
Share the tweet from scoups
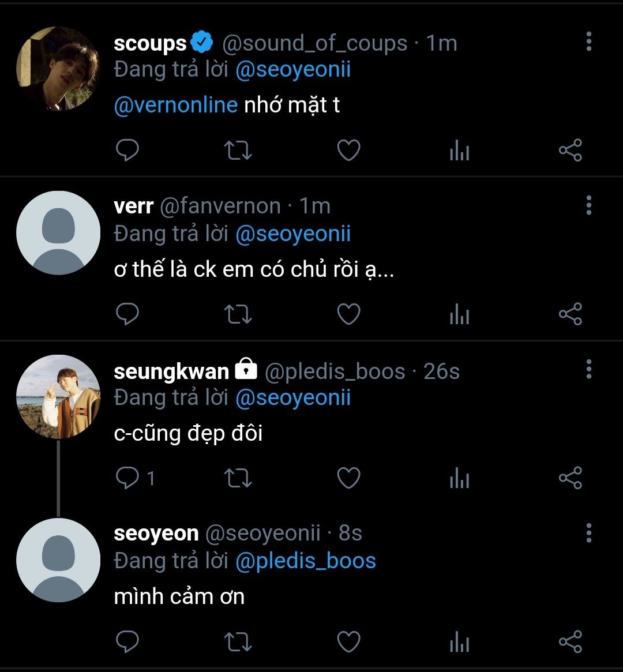pyautogui.click(x=571, y=151)
